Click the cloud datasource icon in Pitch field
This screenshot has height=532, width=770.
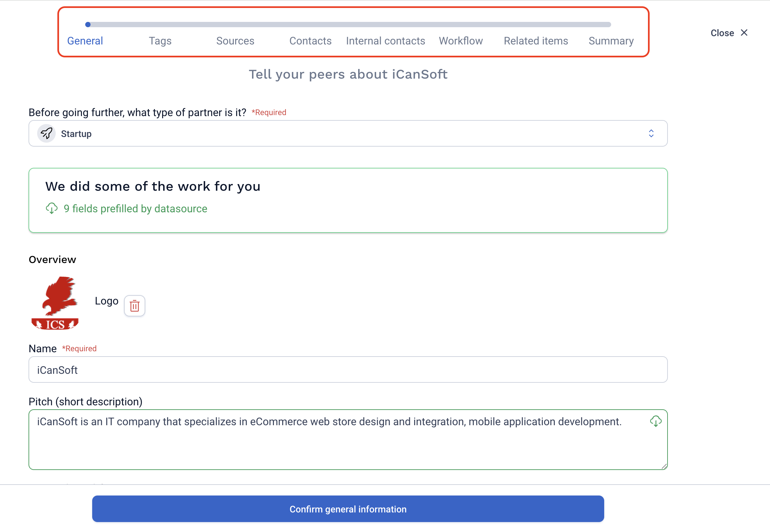(x=655, y=421)
